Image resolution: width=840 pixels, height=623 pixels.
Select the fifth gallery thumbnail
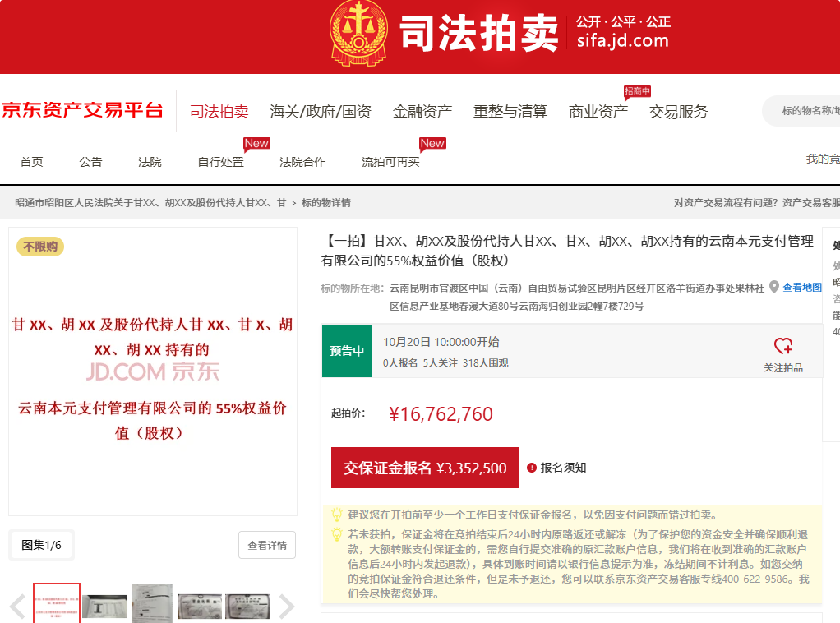(x=247, y=607)
